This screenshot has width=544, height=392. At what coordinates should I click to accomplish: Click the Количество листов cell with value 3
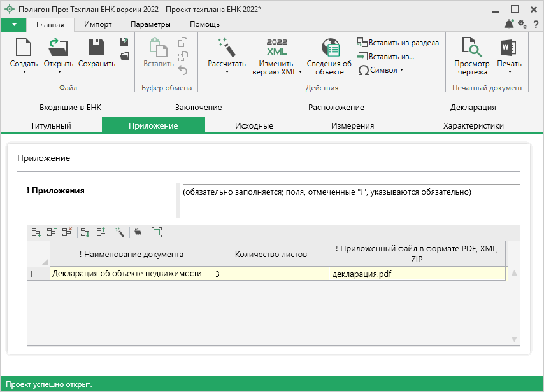click(x=271, y=274)
